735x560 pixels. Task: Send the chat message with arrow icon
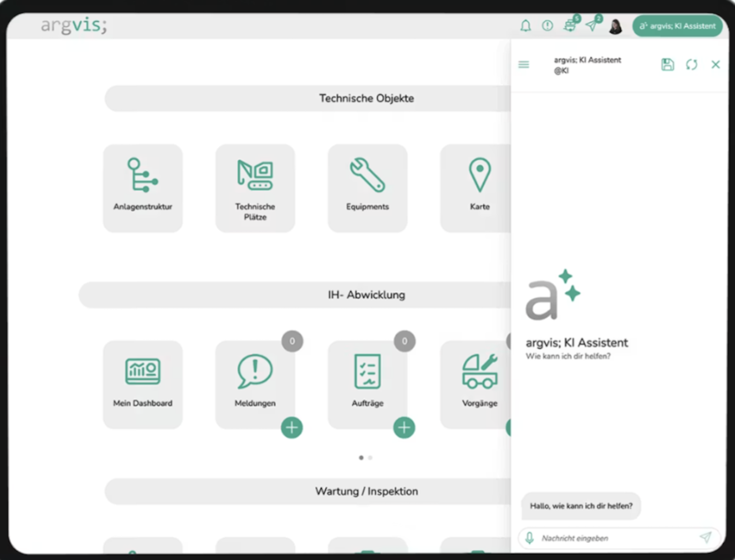tap(706, 537)
